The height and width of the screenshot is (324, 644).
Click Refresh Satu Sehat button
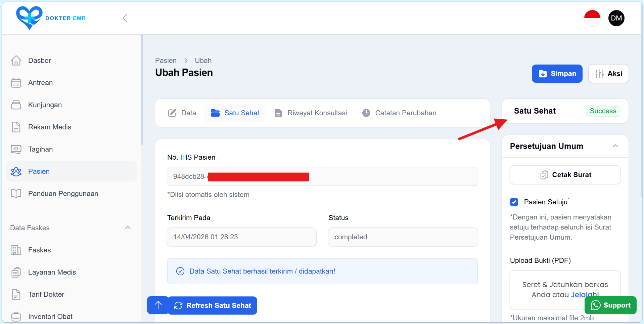click(x=213, y=305)
